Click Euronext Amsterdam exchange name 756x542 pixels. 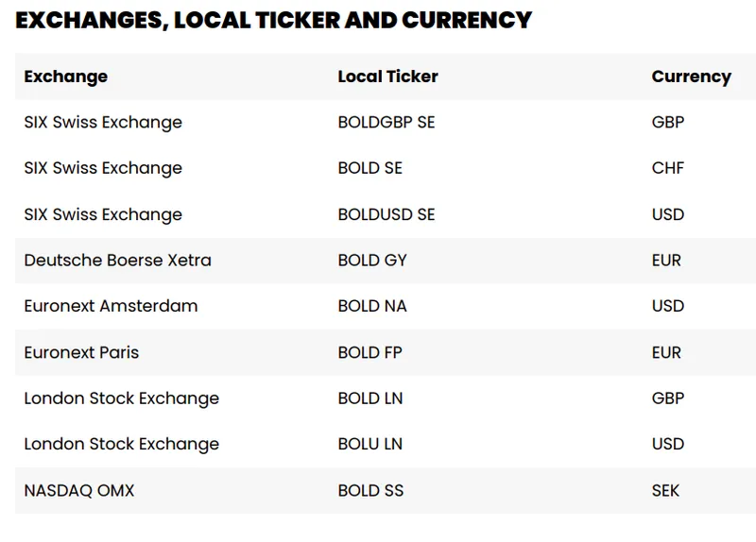[111, 306]
